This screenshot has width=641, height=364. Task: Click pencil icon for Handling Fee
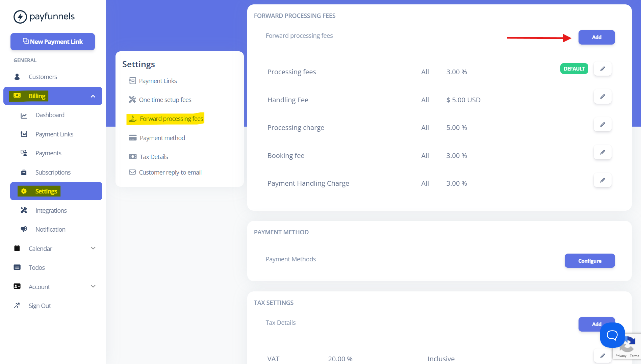602,97
